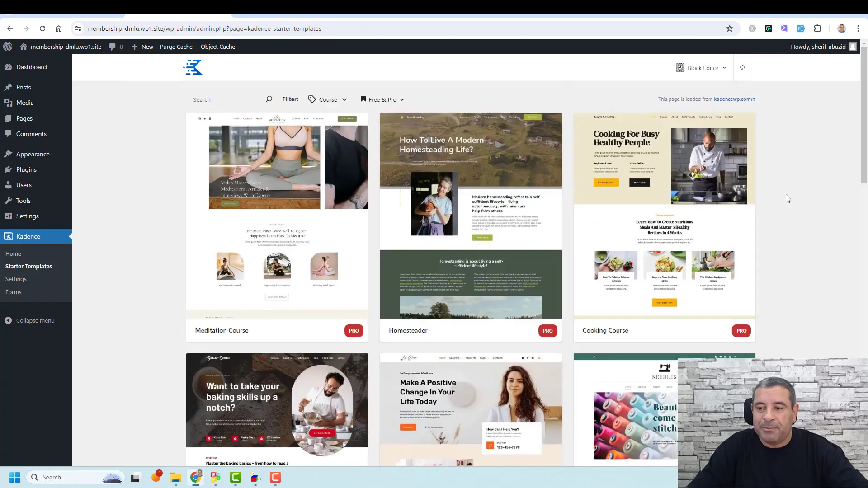This screenshot has width=868, height=488.
Task: Open the Chrome profile avatar
Action: coord(842,28)
